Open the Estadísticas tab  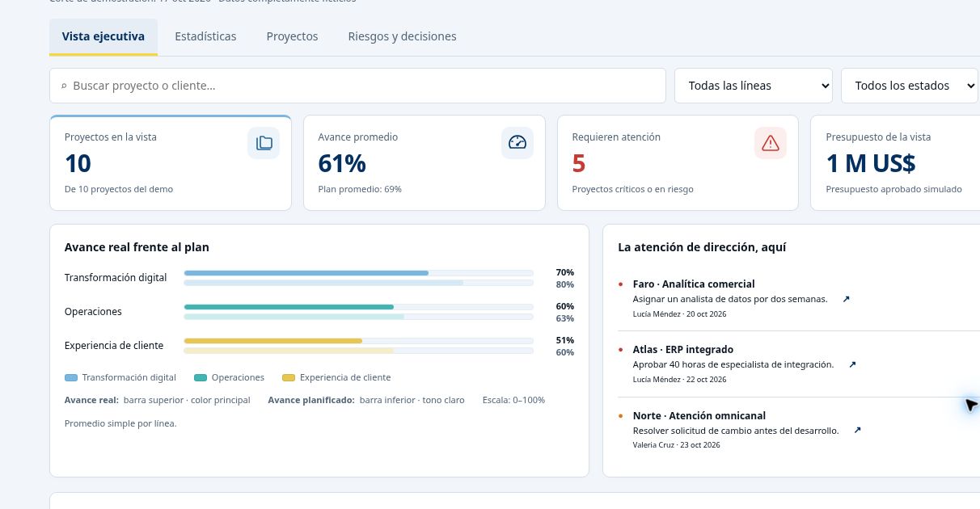tap(205, 36)
